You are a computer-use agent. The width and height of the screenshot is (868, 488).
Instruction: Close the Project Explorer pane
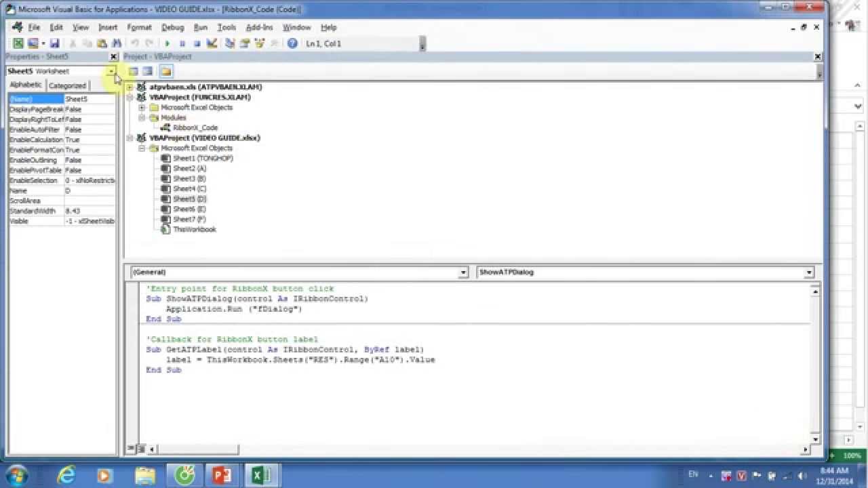pyautogui.click(x=818, y=57)
